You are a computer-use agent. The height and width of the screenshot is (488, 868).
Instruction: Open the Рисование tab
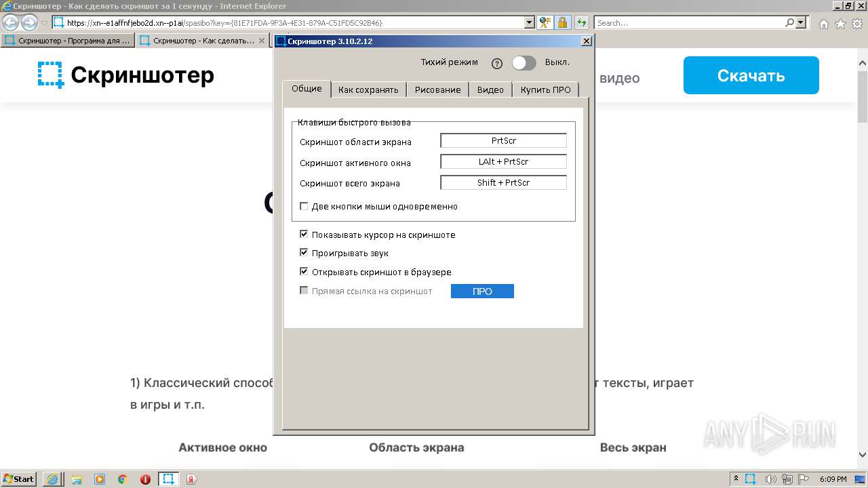coord(437,89)
